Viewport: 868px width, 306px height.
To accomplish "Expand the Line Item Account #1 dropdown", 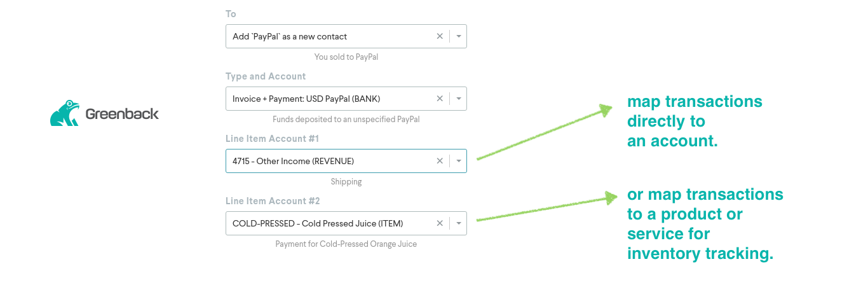I will click(459, 161).
